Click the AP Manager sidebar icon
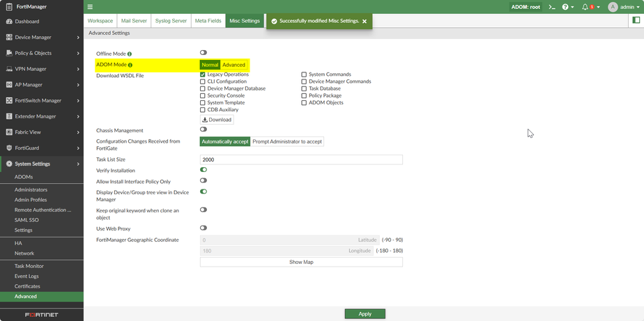Screen dimensions: 644x321 click(9, 84)
